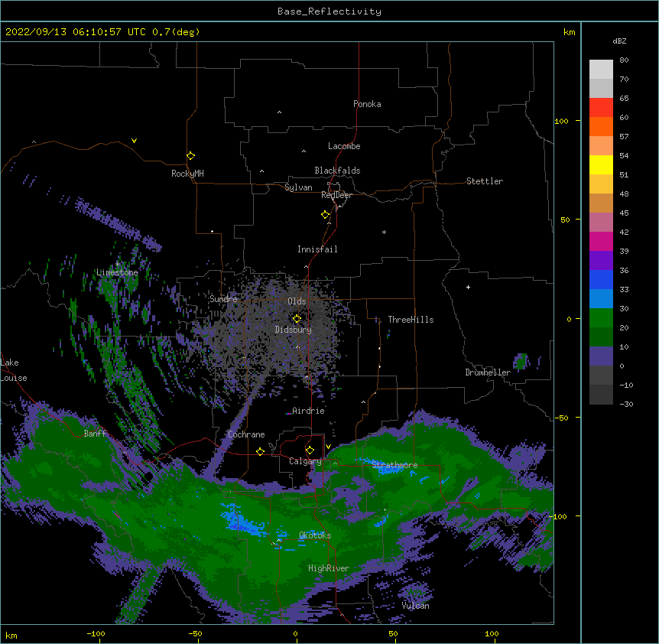659x644 pixels.
Task: Click the Airdrie city label
Action: [x=308, y=411]
